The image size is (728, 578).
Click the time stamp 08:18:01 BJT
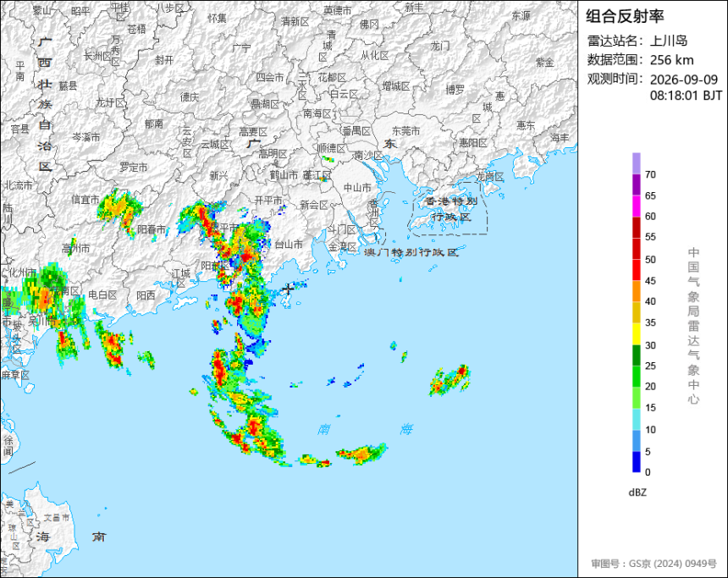click(x=686, y=96)
